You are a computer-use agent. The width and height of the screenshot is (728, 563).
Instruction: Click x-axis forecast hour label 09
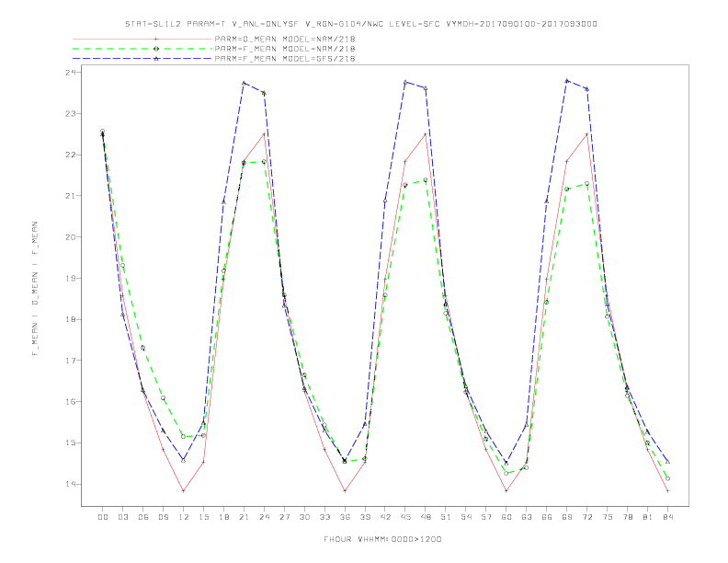(x=163, y=517)
